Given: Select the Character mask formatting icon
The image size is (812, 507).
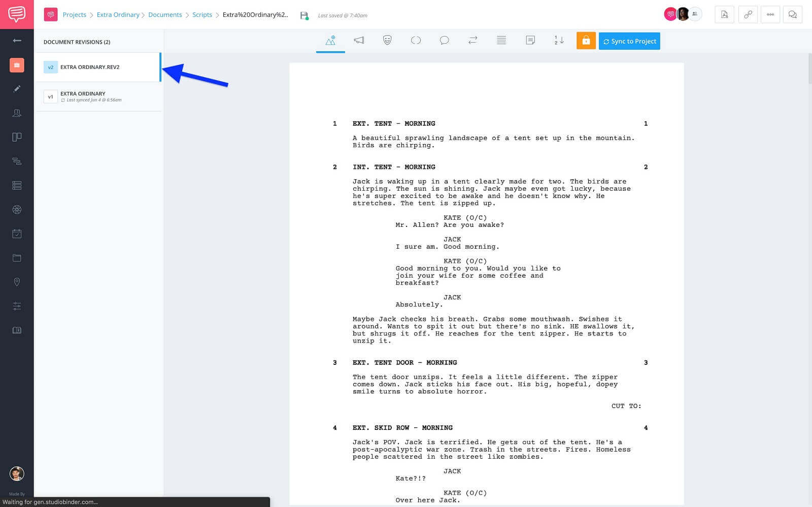Looking at the screenshot, I should coord(387,41).
